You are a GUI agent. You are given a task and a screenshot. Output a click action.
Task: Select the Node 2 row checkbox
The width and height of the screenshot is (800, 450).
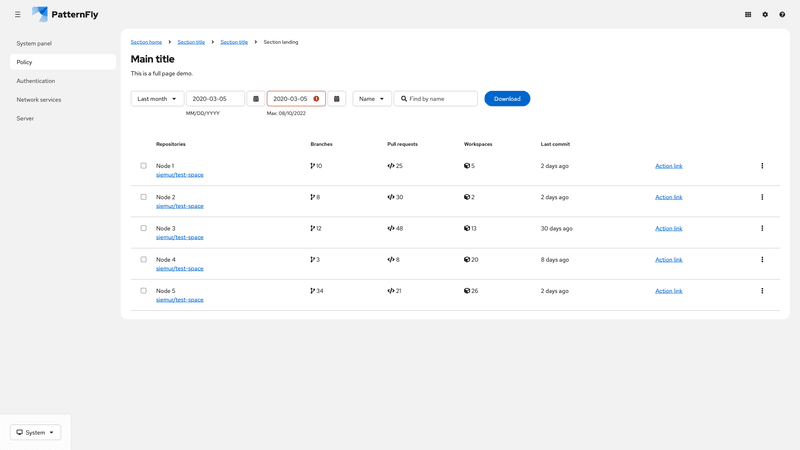point(143,197)
